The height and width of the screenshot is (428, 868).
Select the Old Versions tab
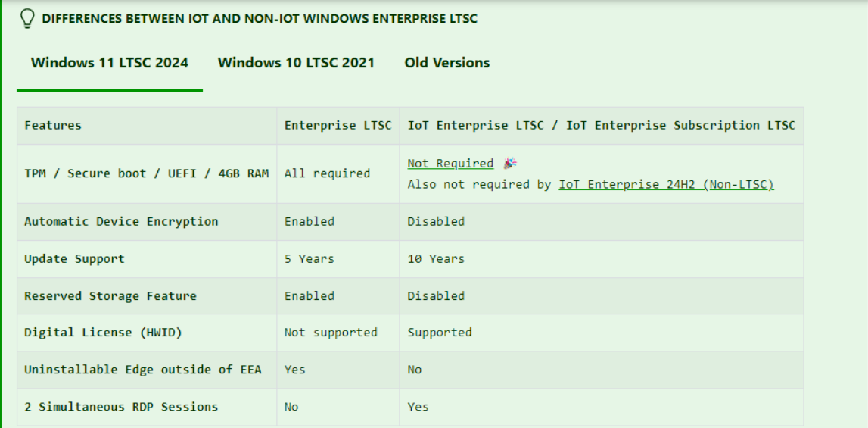(x=446, y=63)
